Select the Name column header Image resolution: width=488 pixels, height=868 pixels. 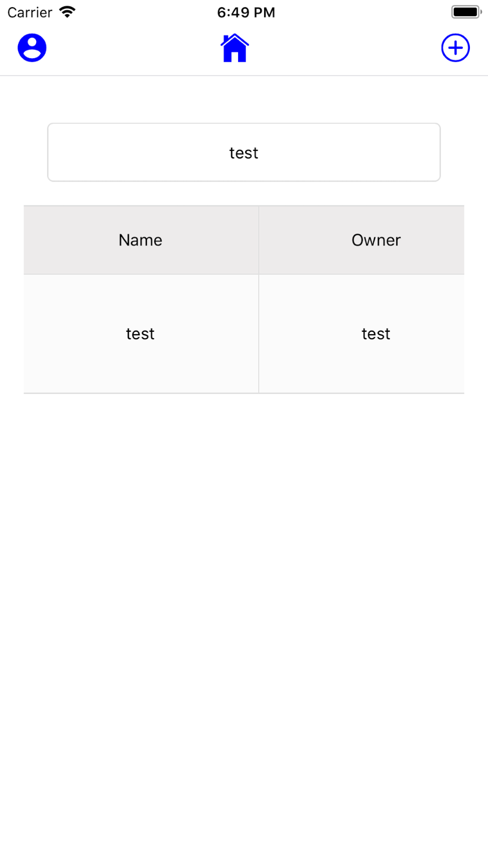[141, 240]
